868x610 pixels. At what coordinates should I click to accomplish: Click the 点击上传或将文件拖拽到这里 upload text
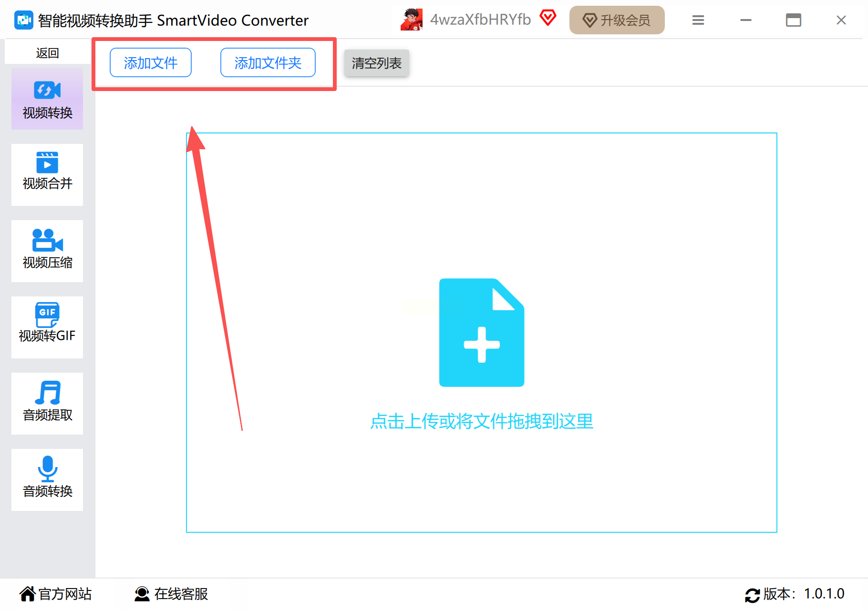[x=482, y=421]
